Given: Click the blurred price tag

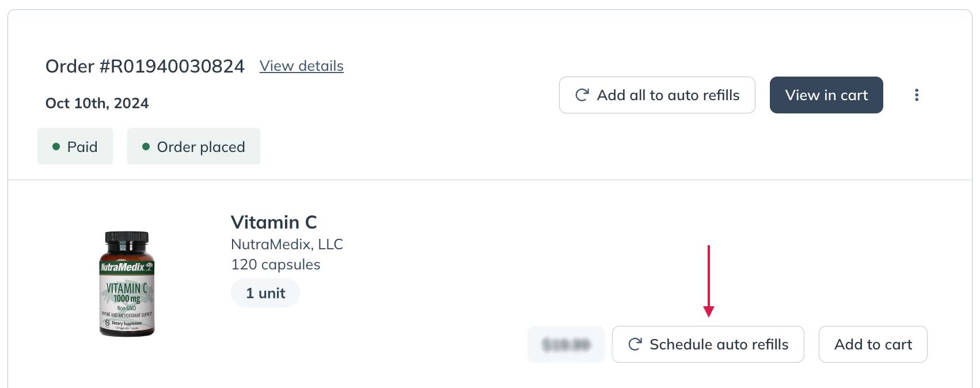Looking at the screenshot, I should click(566, 344).
